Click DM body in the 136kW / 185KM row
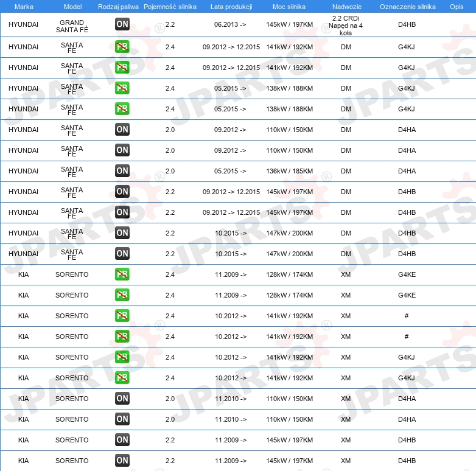The height and width of the screenshot is (471, 476). (x=346, y=171)
